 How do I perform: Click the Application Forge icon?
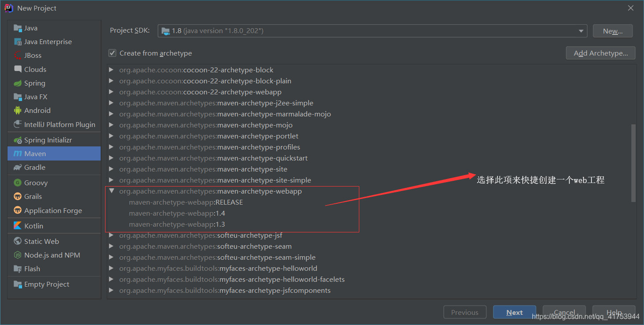[18, 210]
